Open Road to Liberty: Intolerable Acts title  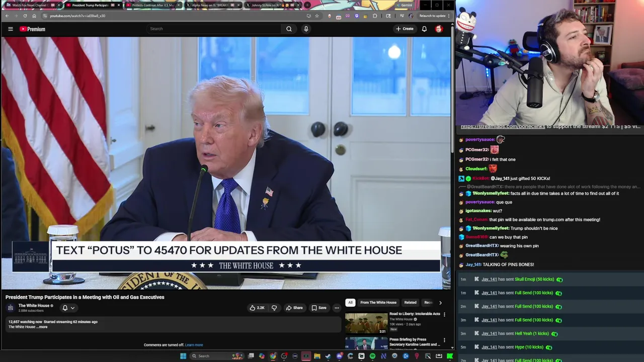(415, 314)
